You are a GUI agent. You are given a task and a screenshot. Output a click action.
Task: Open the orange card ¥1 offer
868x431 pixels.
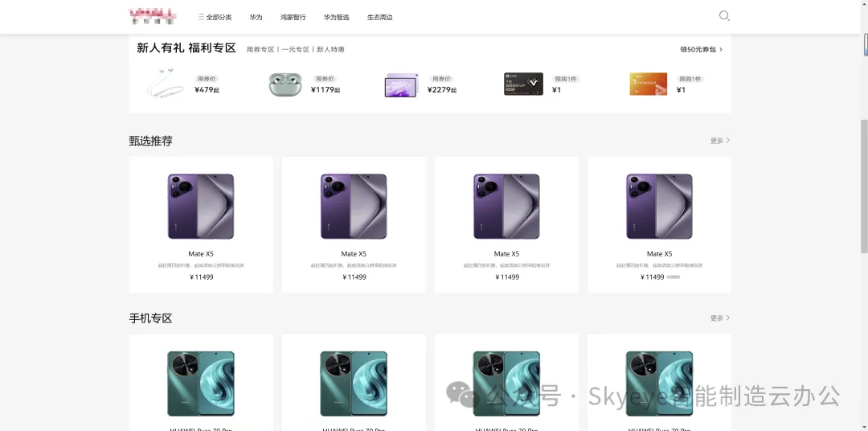coord(649,84)
